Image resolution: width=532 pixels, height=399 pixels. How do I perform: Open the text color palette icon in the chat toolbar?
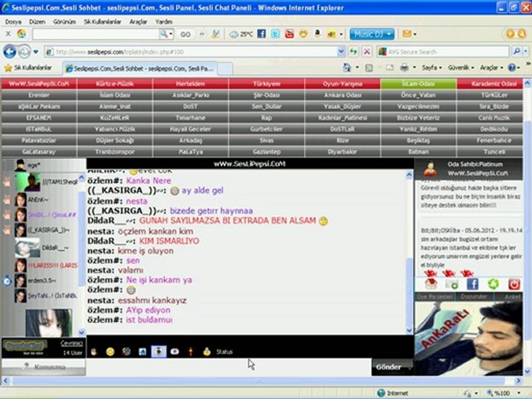(126, 352)
